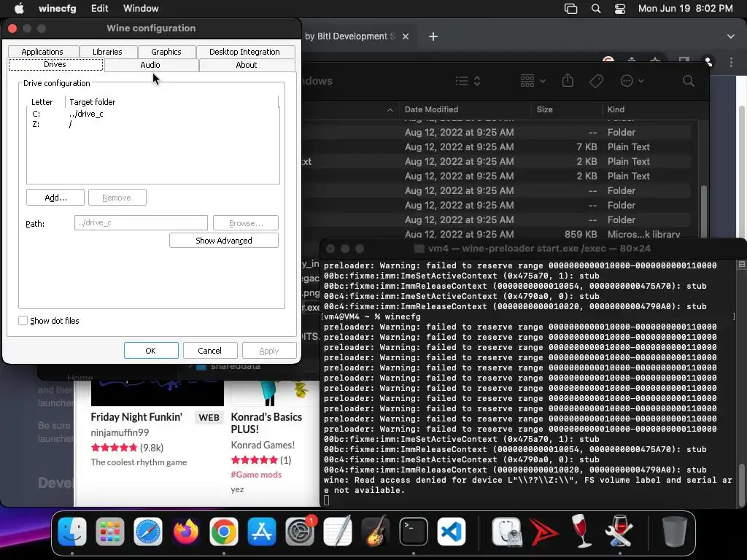747x560 pixels.
Task: Click the #Game mods tag link
Action: (x=256, y=474)
